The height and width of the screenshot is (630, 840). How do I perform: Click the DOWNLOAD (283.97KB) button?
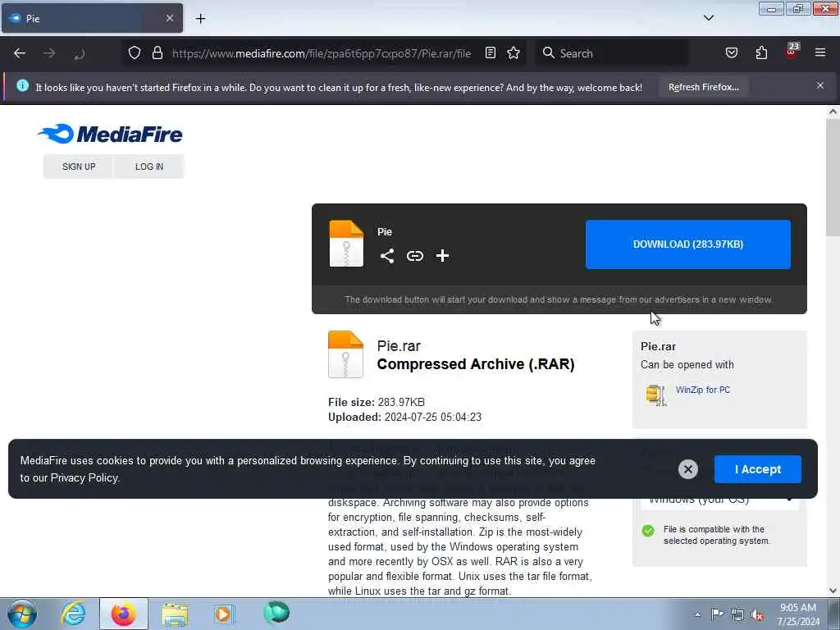click(x=688, y=244)
